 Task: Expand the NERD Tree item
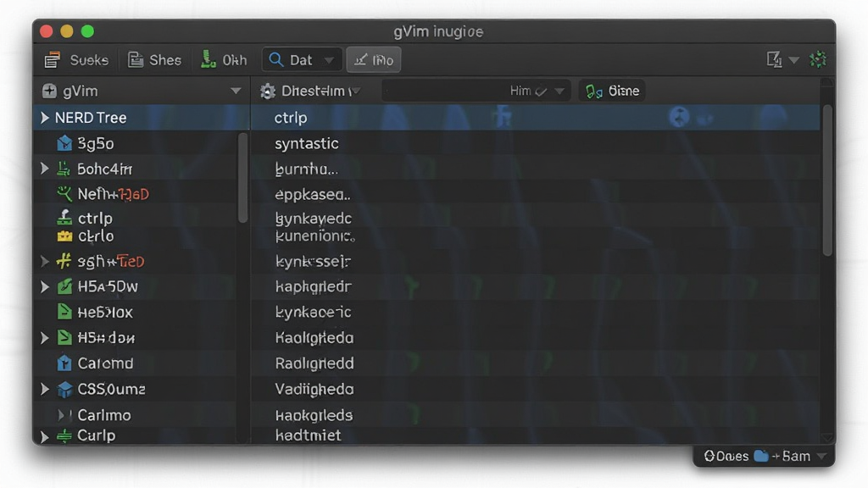pos(44,117)
